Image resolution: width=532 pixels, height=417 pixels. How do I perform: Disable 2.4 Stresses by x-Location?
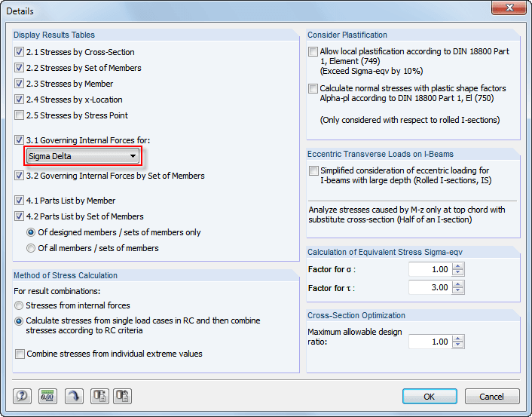tap(19, 100)
